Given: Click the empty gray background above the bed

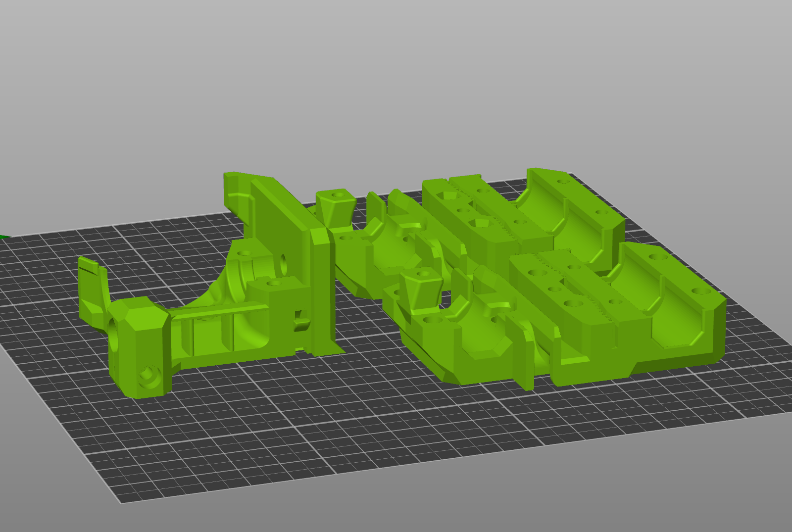Looking at the screenshot, I should pyautogui.click(x=396, y=74).
